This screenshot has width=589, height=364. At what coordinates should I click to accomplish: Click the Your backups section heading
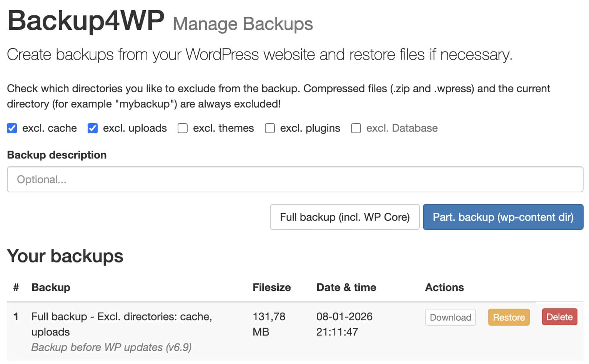(x=65, y=256)
